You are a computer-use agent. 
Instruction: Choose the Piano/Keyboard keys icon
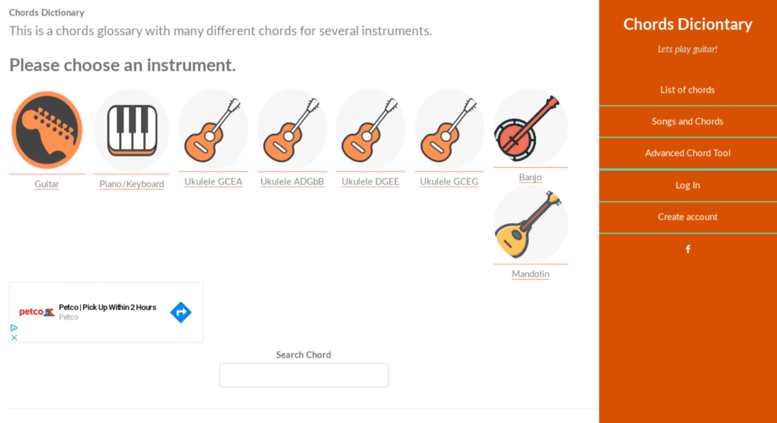132,130
